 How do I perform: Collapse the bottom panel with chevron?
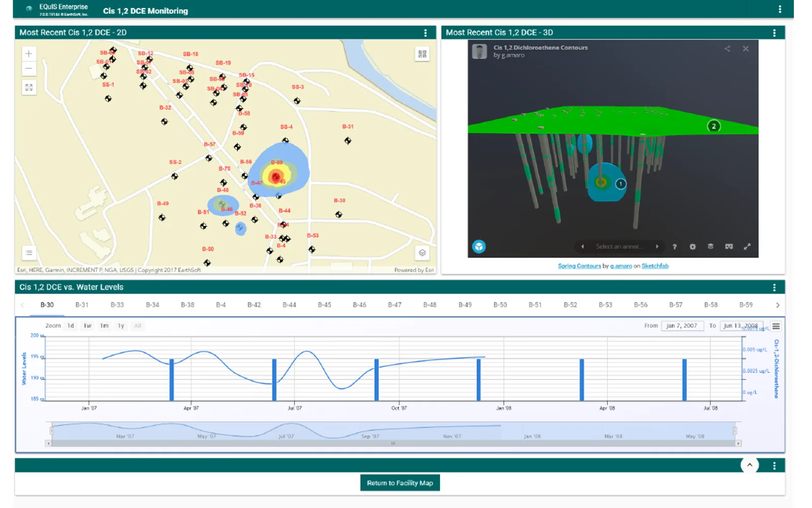coord(750,465)
